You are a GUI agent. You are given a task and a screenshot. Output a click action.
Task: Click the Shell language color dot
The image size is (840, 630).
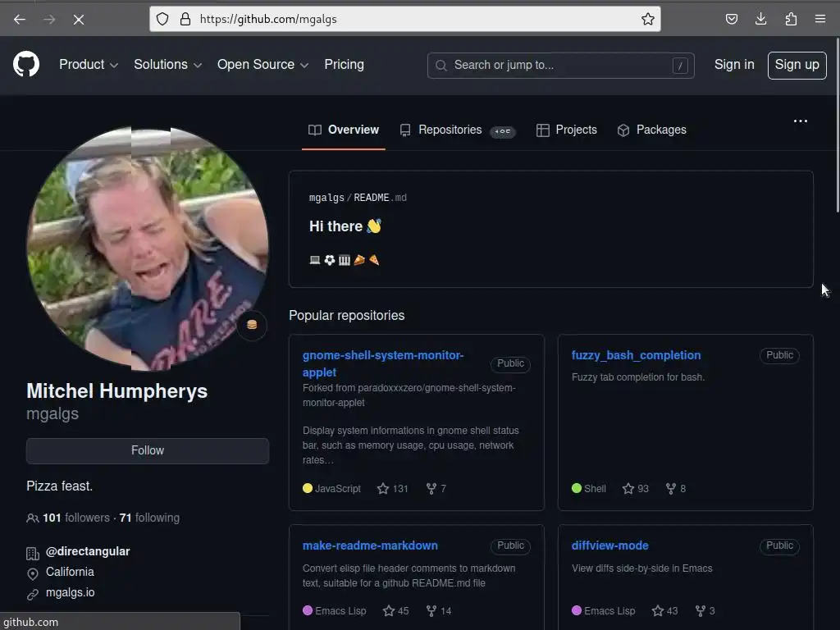pos(577,488)
